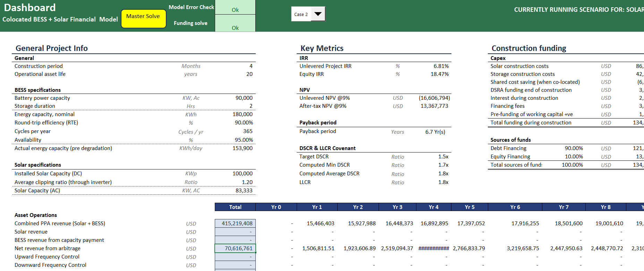
Task: Select the Combined PPA revenue total cell
Action: pyautogui.click(x=235, y=224)
